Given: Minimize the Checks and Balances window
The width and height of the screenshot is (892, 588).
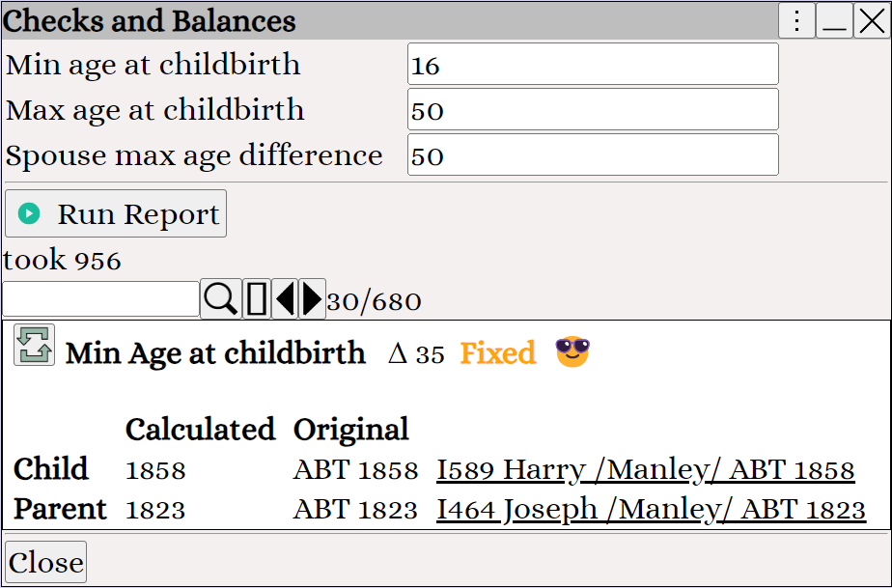Looking at the screenshot, I should tap(834, 20).
